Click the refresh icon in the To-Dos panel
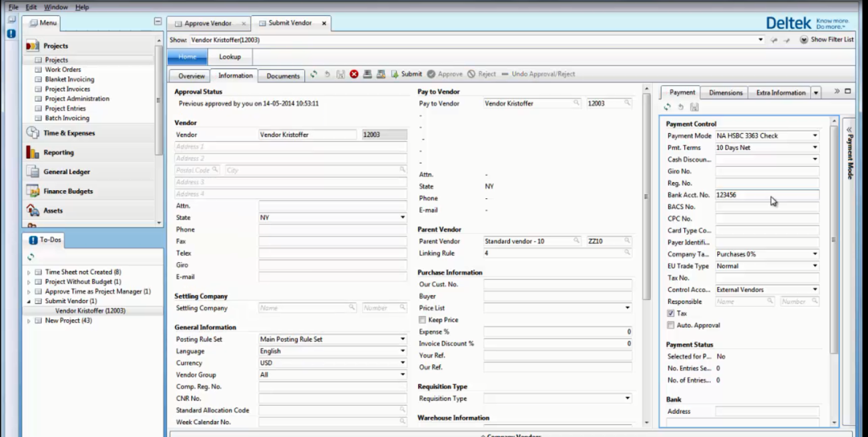868x437 pixels. [x=31, y=257]
